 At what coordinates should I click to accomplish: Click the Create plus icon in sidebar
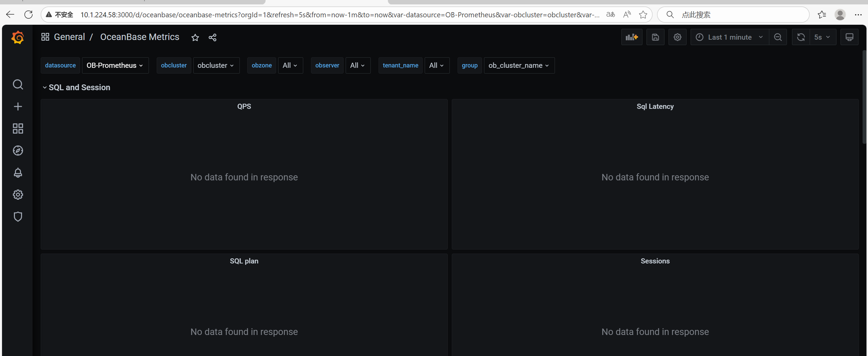tap(18, 106)
